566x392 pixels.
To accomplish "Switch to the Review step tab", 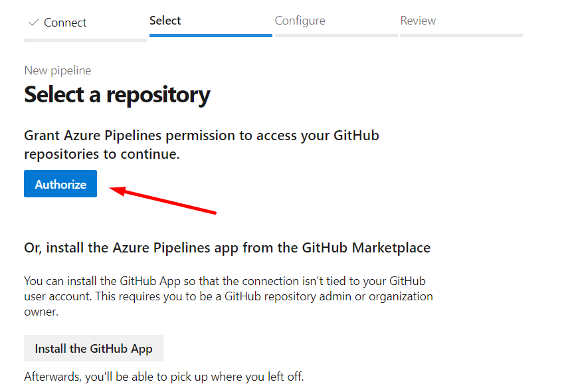I will pos(418,21).
